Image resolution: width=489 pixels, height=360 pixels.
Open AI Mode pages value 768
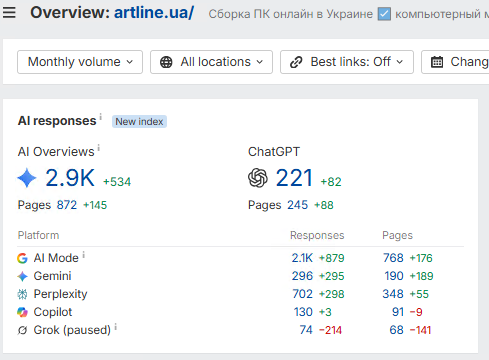(393, 258)
